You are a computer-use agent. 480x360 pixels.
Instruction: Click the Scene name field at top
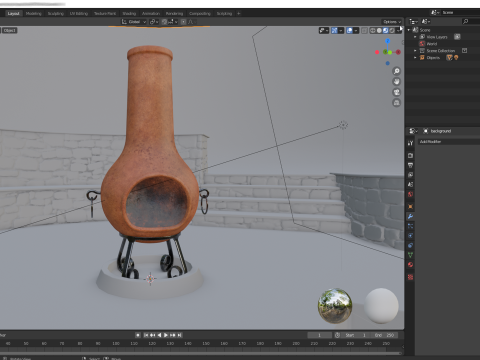460,12
